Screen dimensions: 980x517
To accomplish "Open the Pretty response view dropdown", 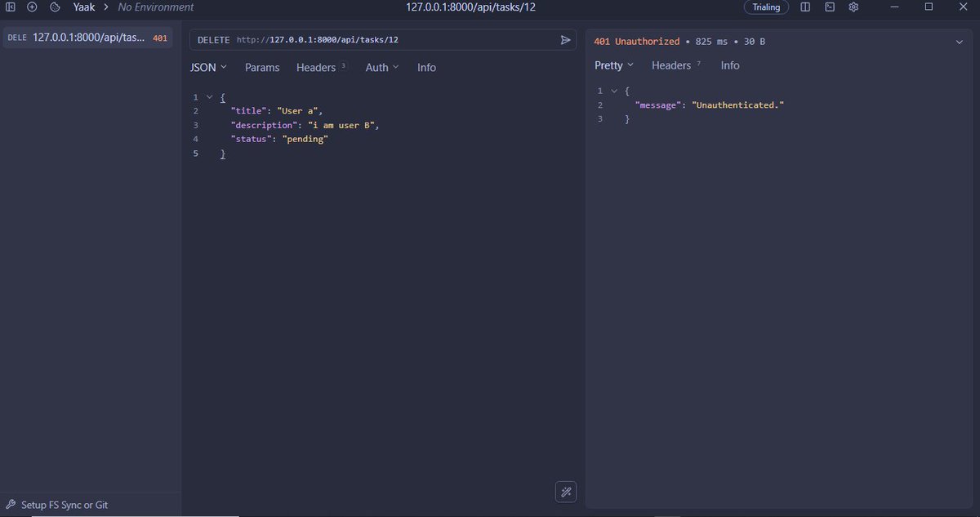I will pyautogui.click(x=614, y=65).
